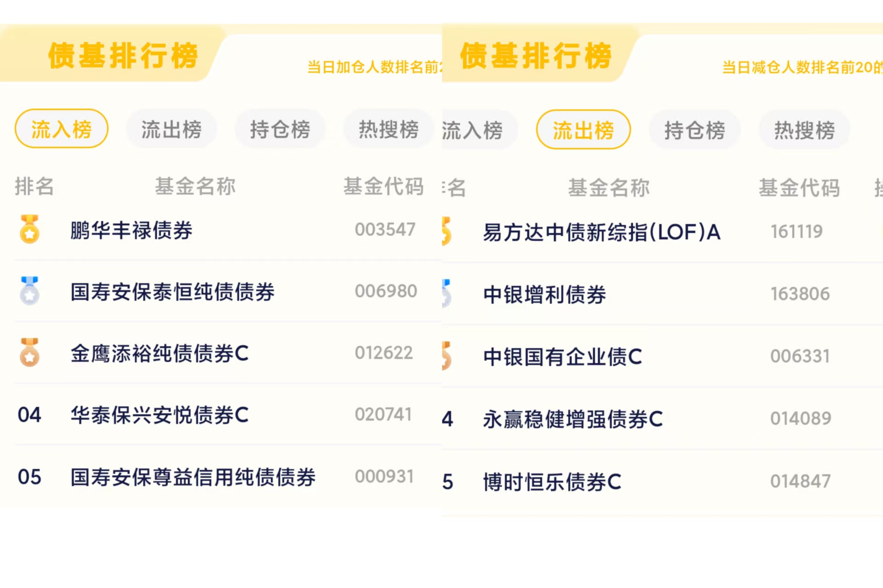Open the 持仓榜 tab in right panel

tap(694, 130)
